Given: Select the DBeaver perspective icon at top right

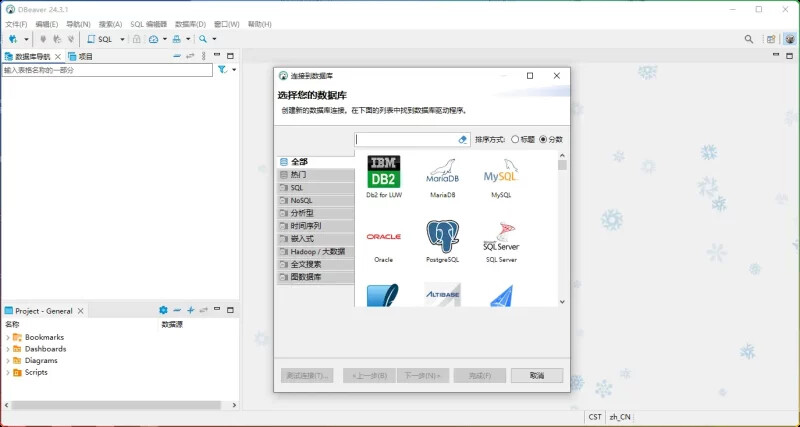Looking at the screenshot, I should (790, 39).
